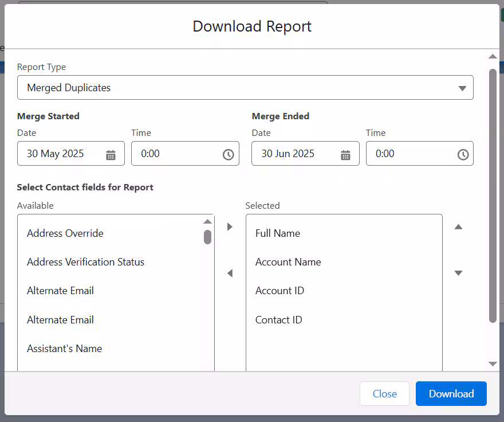This screenshot has width=504, height=422.
Task: Open the Merge Ended calendar picker
Action: (345, 155)
